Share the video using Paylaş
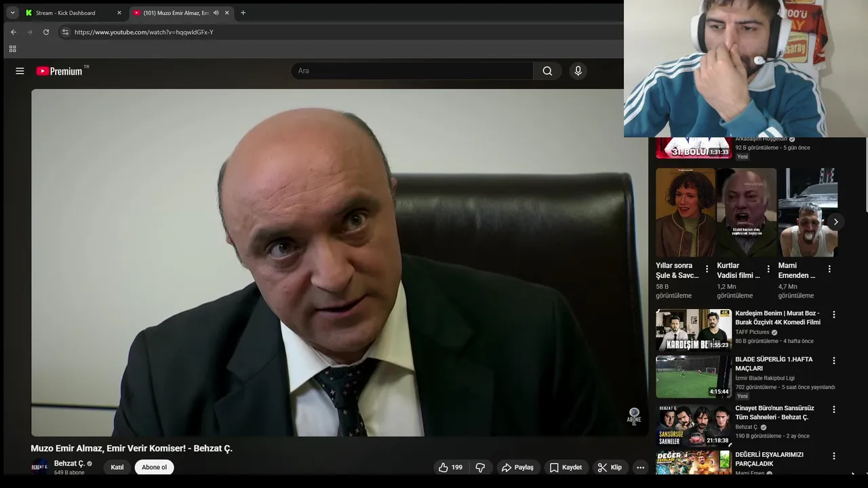Viewport: 868px width, 488px height. tap(517, 467)
